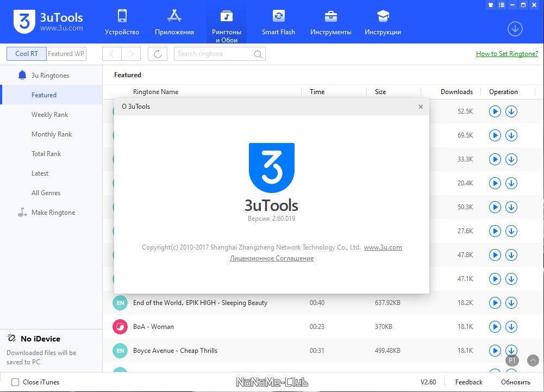Open the All Genres category
This screenshot has width=544, height=392.
pyautogui.click(x=46, y=193)
